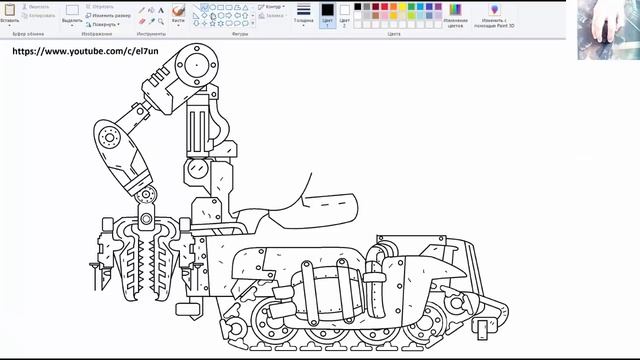Expand the shapes gallery with the More arrow
Image resolution: width=640 pixels, height=360 pixels.
253,23
